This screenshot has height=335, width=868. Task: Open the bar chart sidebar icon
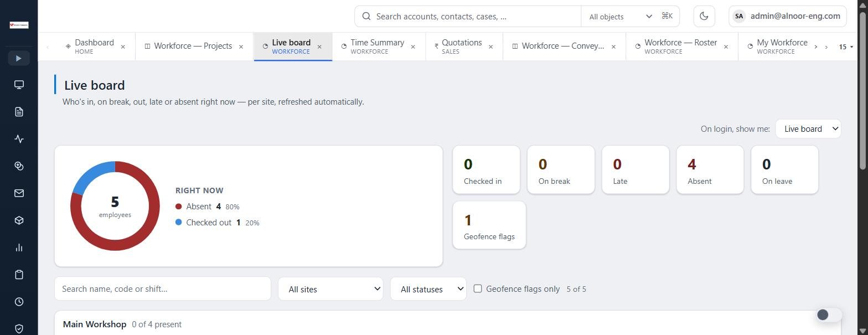[x=19, y=248]
